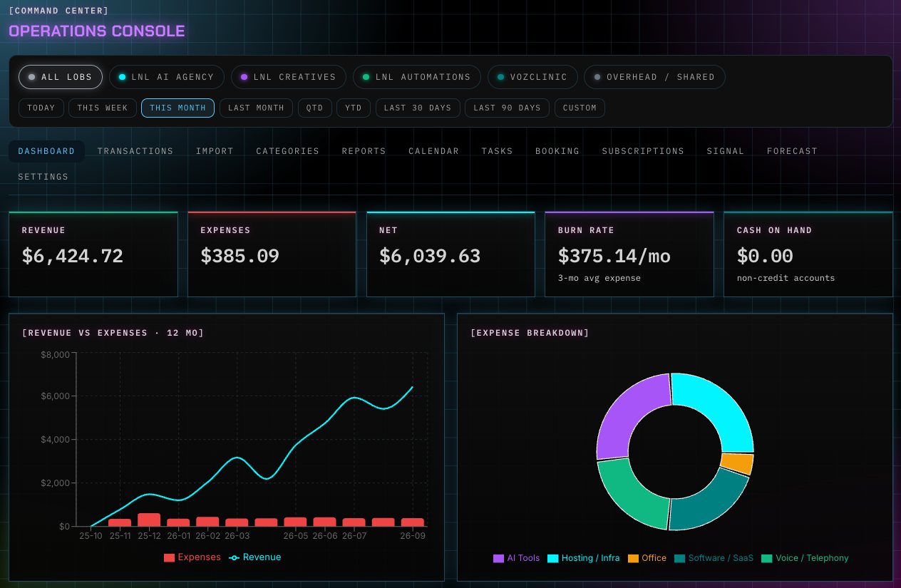Filter by LNL CREATIVES
This screenshot has width=901, height=588.
[288, 77]
